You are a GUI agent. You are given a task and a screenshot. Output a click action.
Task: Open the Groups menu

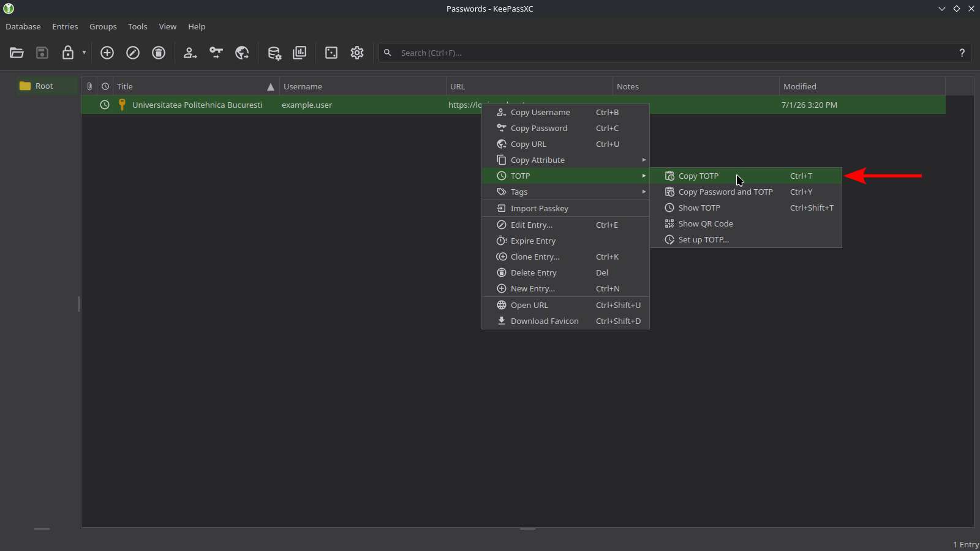click(x=103, y=26)
